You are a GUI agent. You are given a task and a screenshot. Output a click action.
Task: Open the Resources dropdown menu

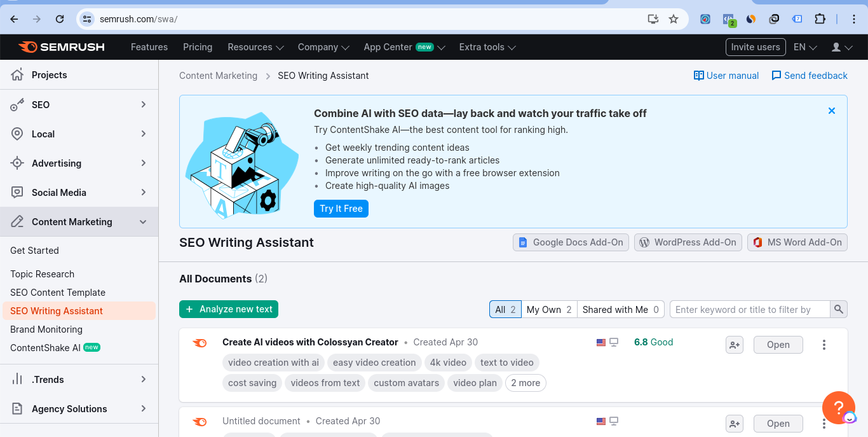coord(255,47)
